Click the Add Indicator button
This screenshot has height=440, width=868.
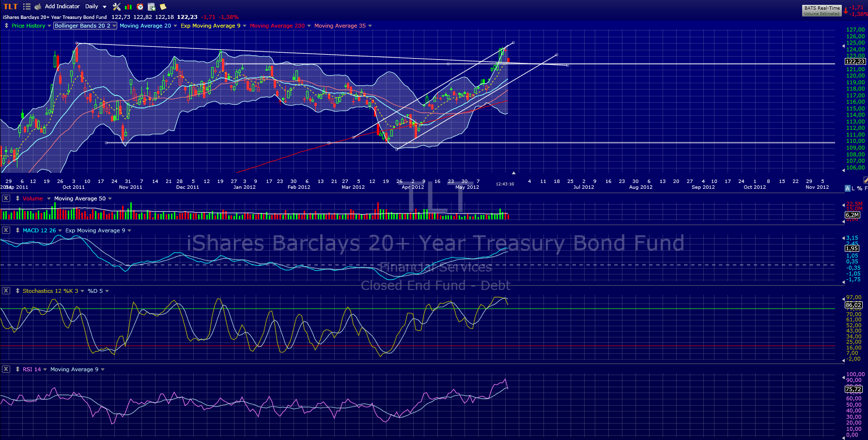pyautogui.click(x=62, y=7)
